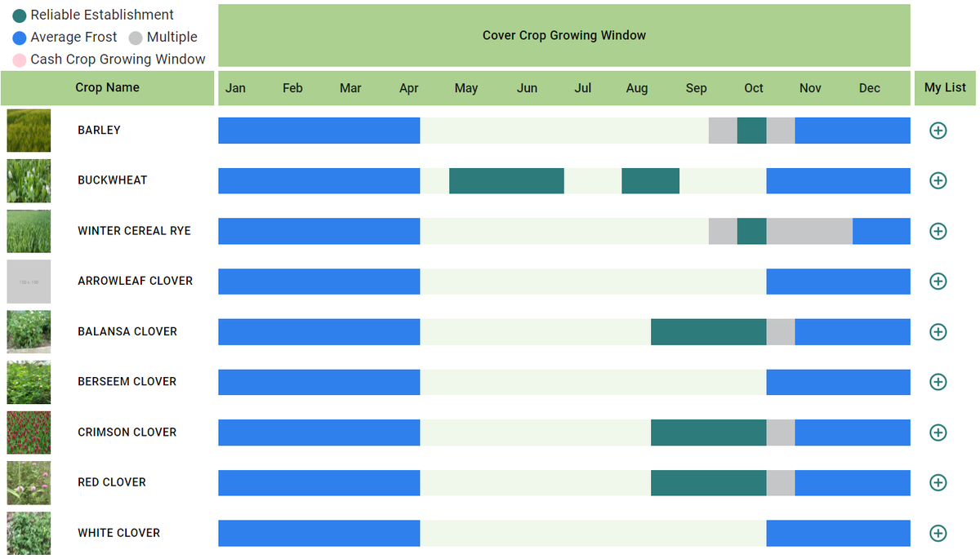Click Crimson Clover's teal establishment segment

707,433
